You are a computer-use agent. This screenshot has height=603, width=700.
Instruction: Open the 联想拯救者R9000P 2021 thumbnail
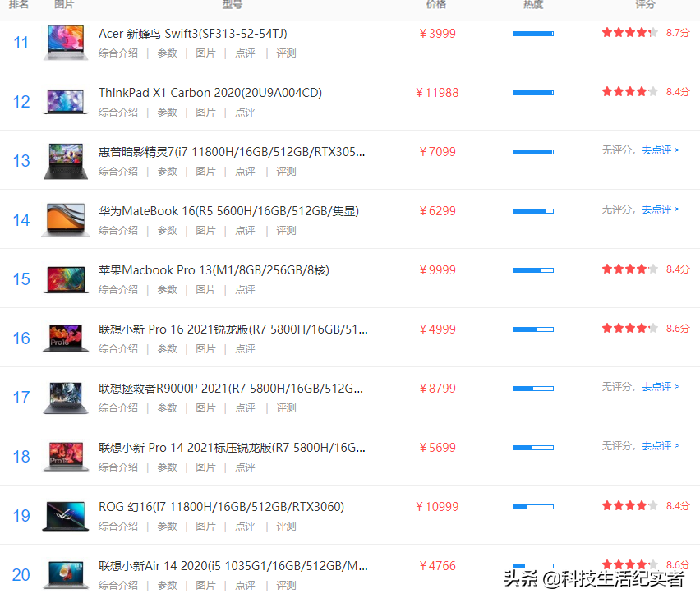pyautogui.click(x=66, y=398)
